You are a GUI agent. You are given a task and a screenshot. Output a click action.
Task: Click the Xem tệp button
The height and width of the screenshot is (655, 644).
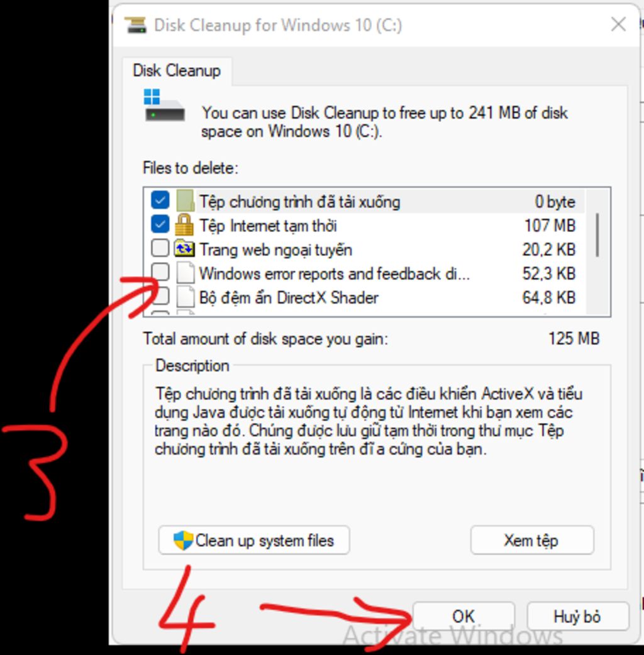[x=532, y=540]
